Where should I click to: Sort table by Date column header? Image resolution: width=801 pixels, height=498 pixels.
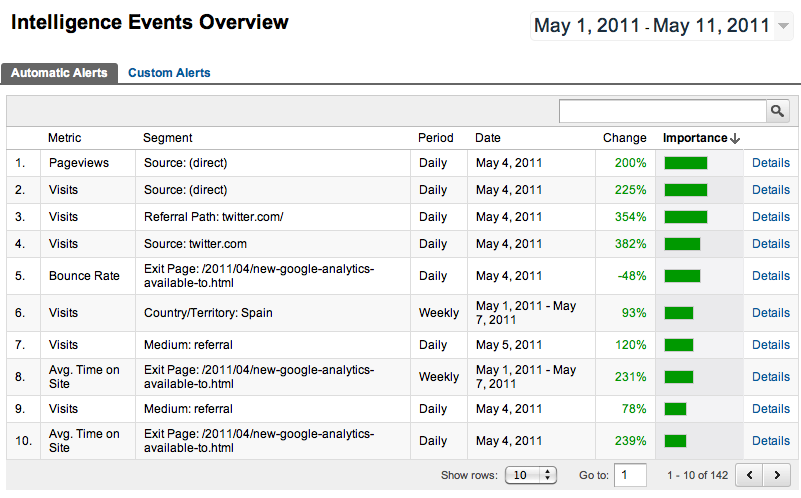[488, 138]
